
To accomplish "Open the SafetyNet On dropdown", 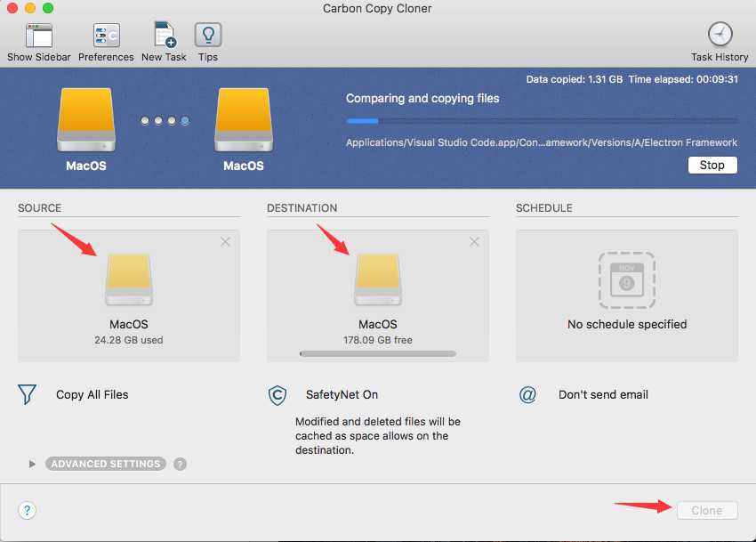I will click(342, 395).
